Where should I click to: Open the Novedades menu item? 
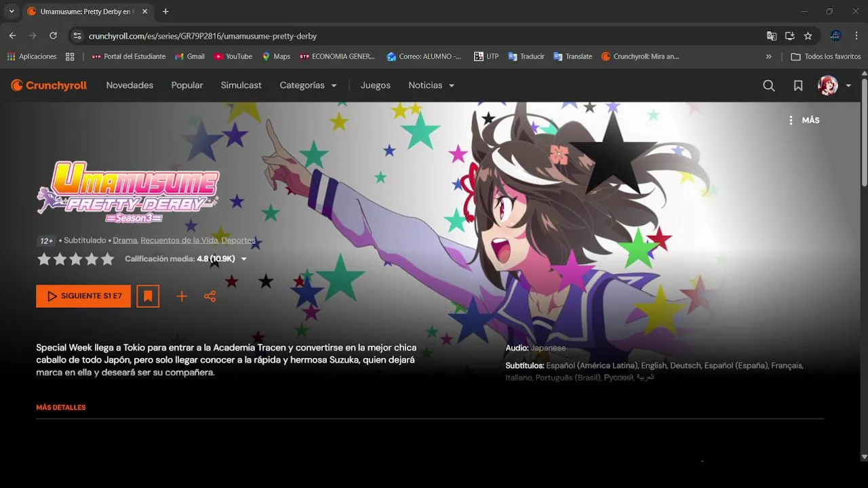point(130,85)
